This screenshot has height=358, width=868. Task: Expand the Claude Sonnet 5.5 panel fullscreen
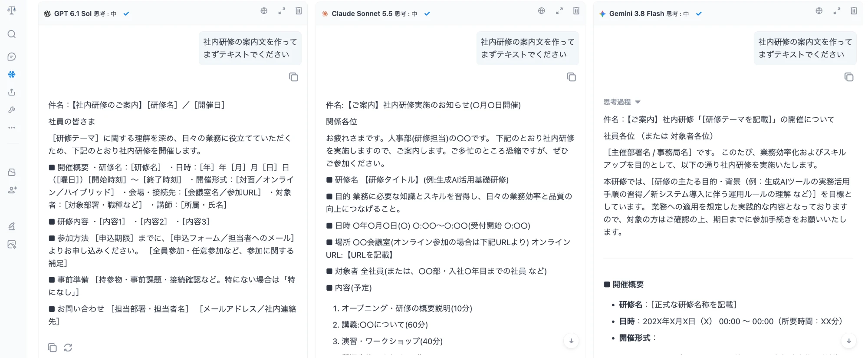559,11
